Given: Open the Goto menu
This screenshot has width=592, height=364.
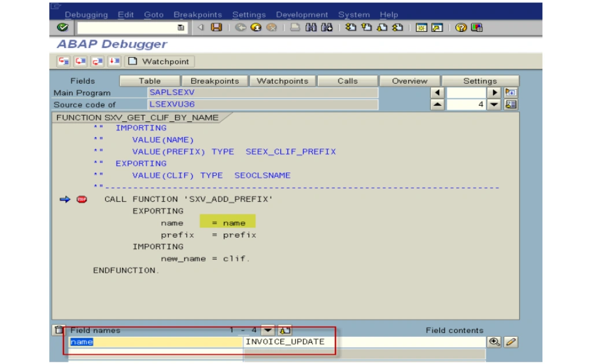Looking at the screenshot, I should pos(154,14).
